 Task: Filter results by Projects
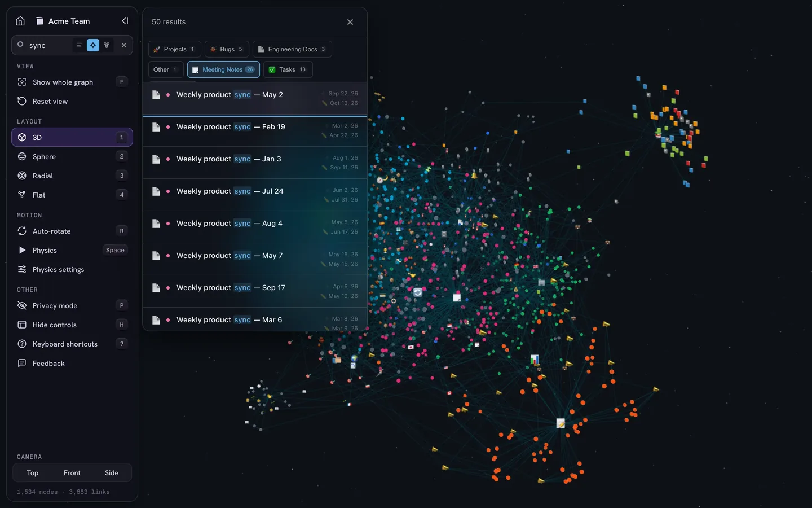point(175,49)
